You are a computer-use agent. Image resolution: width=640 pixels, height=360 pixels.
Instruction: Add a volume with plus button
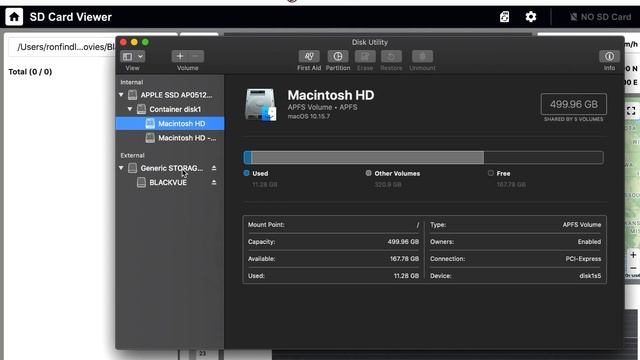click(x=180, y=56)
